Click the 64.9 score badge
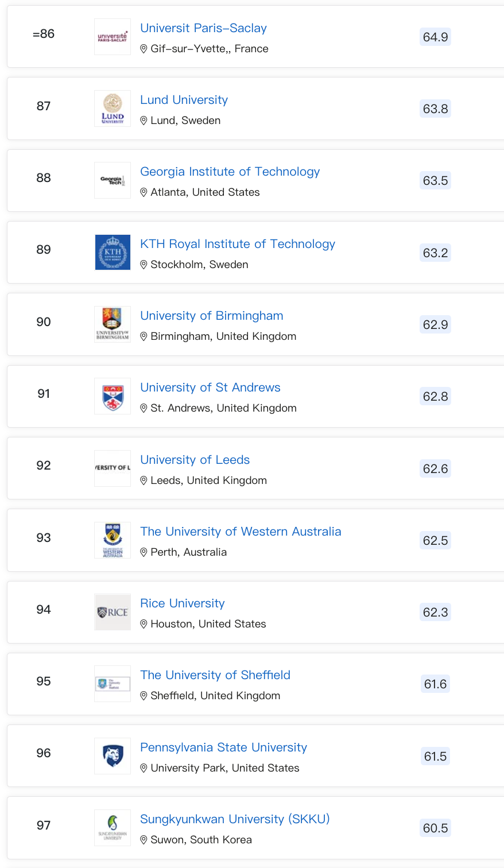 435,37
